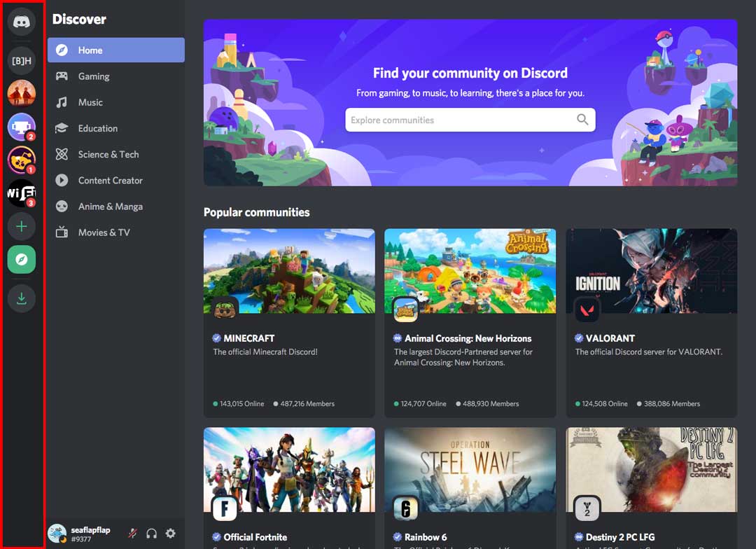756x549 pixels.
Task: Open the [B]H server
Action: (x=22, y=61)
